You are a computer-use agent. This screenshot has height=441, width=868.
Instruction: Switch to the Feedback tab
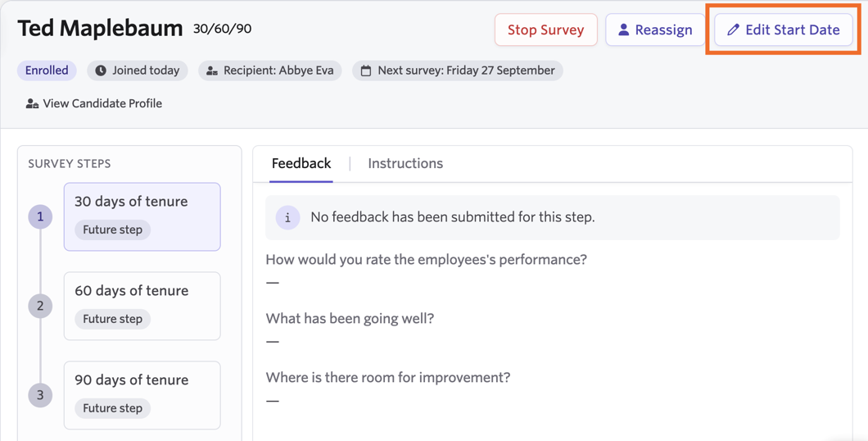pos(301,163)
